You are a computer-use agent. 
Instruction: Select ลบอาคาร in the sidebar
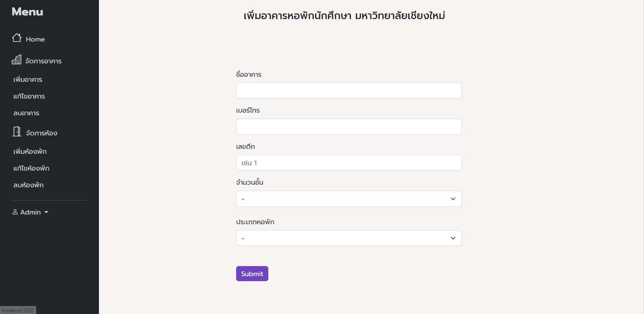26,113
